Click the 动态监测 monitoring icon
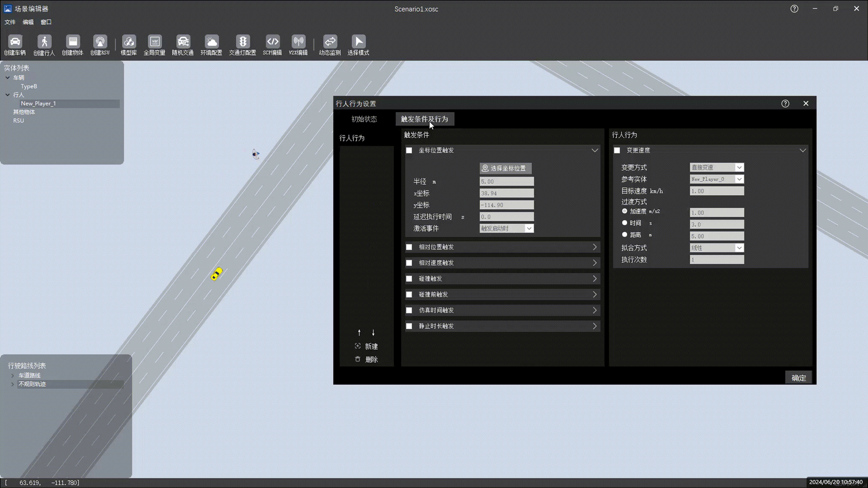This screenshot has width=868, height=488. [x=330, y=42]
